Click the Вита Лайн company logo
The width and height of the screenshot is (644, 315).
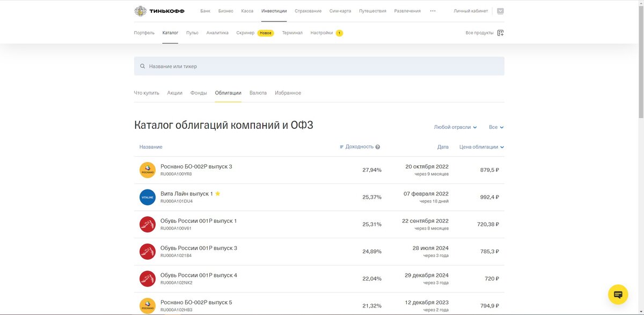[148, 197]
